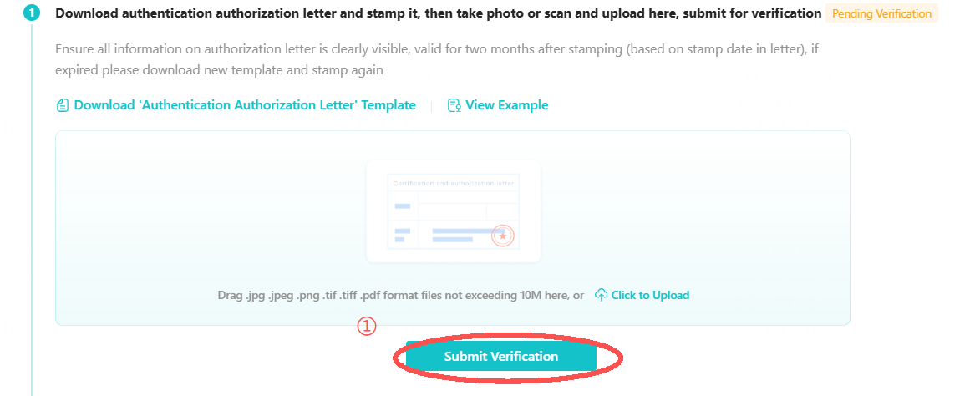Click the divider between Download and View Example
This screenshot has width=980, height=396.
tap(432, 105)
